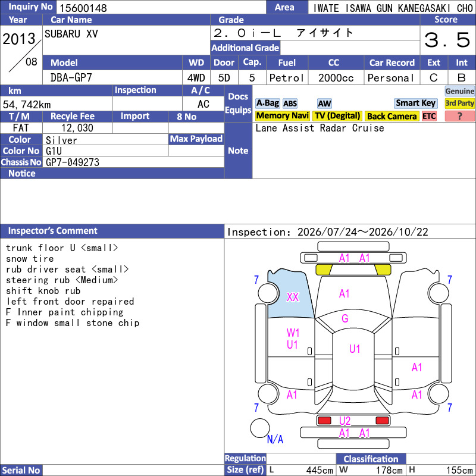Click the FAT transmission value

[x=21, y=128]
